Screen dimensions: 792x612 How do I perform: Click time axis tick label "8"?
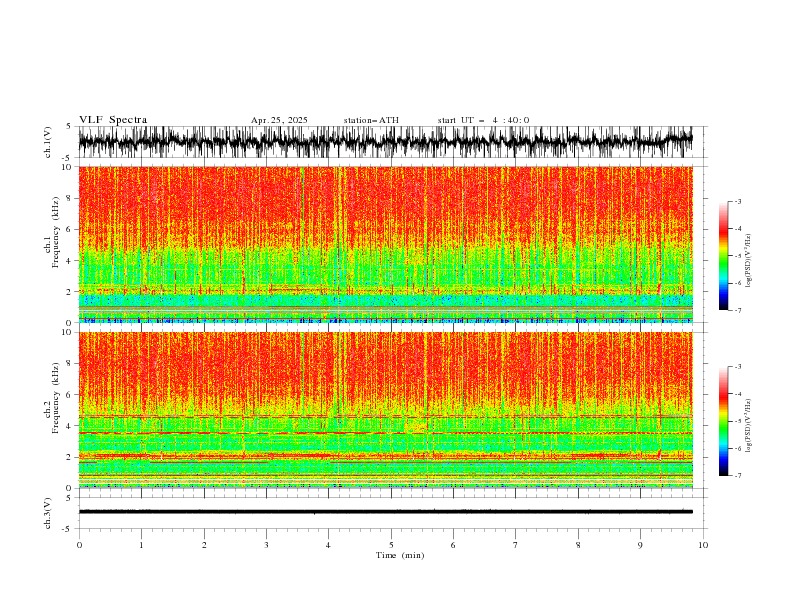(x=578, y=545)
